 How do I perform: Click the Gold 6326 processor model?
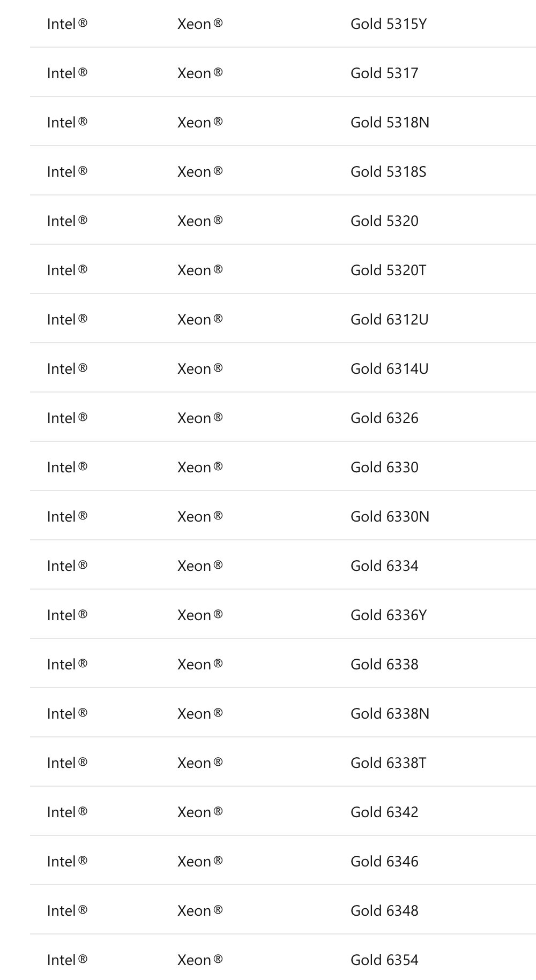coord(384,418)
